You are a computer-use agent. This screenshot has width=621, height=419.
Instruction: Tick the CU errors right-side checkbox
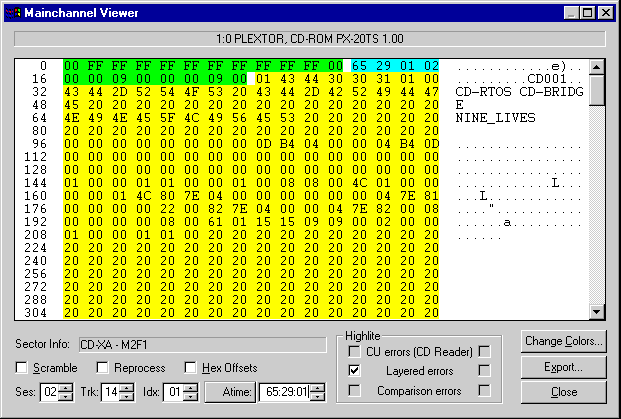(x=484, y=351)
